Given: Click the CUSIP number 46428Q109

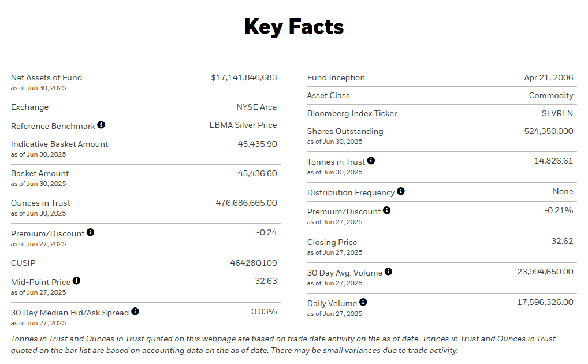Looking at the screenshot, I should pyautogui.click(x=253, y=263).
